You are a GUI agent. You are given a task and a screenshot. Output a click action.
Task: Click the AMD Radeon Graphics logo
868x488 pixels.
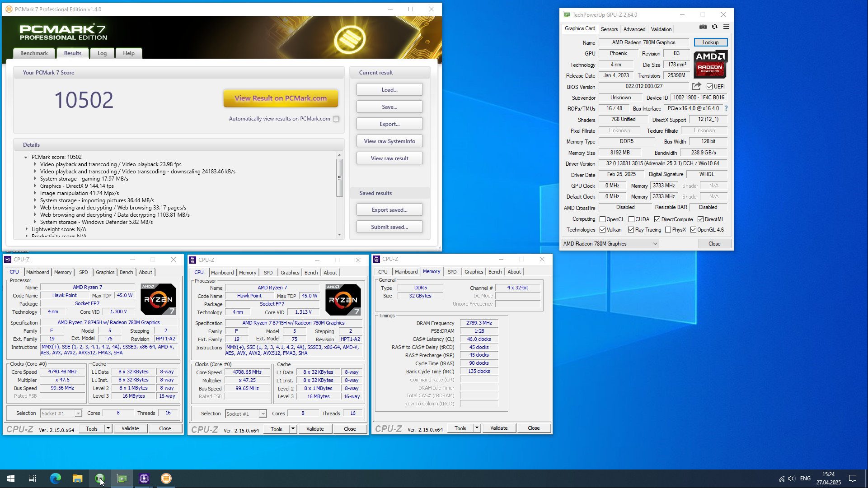point(711,65)
